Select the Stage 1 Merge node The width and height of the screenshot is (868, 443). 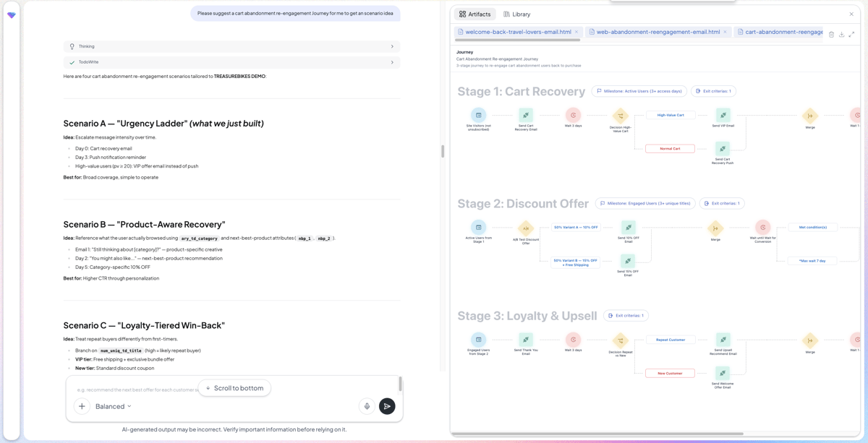pyautogui.click(x=810, y=116)
